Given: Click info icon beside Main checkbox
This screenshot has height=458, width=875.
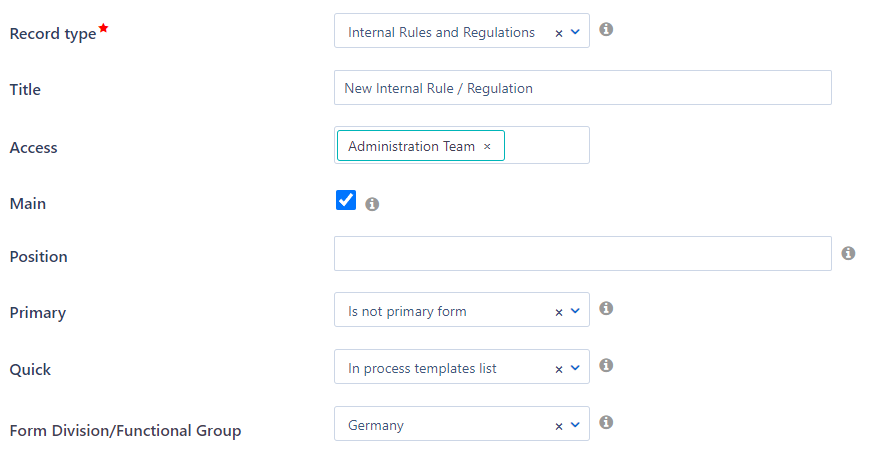Looking at the screenshot, I should pyautogui.click(x=372, y=204).
